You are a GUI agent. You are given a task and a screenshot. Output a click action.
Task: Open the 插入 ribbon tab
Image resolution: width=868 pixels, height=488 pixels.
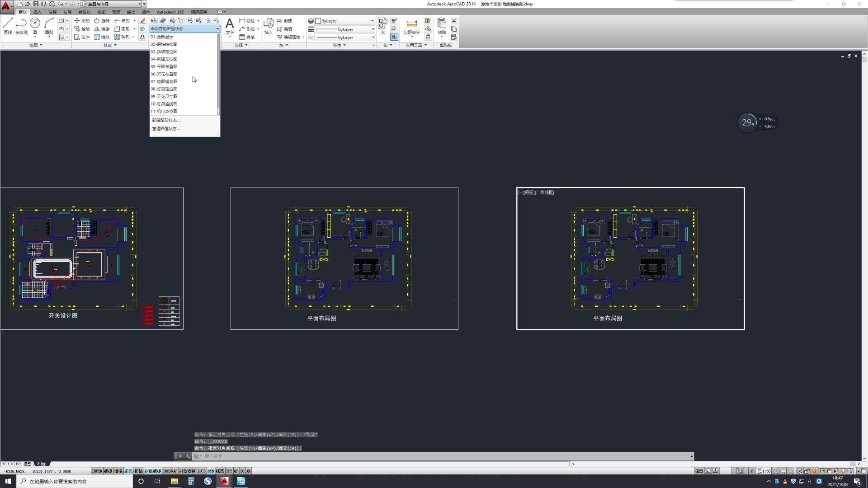point(37,12)
